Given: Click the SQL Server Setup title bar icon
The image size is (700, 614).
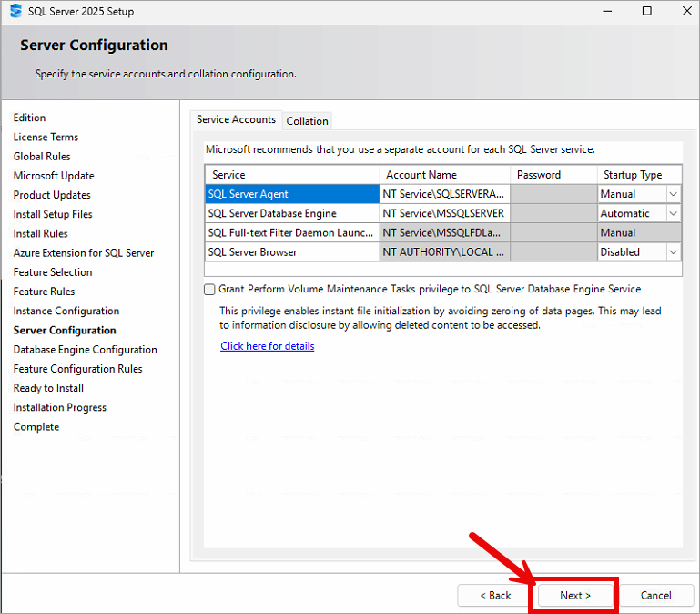Looking at the screenshot, I should point(15,12).
